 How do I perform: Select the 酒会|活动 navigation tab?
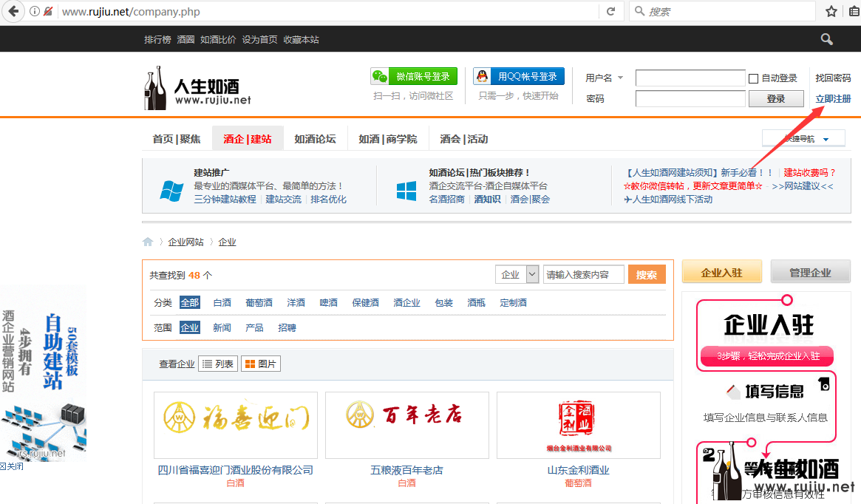point(464,139)
